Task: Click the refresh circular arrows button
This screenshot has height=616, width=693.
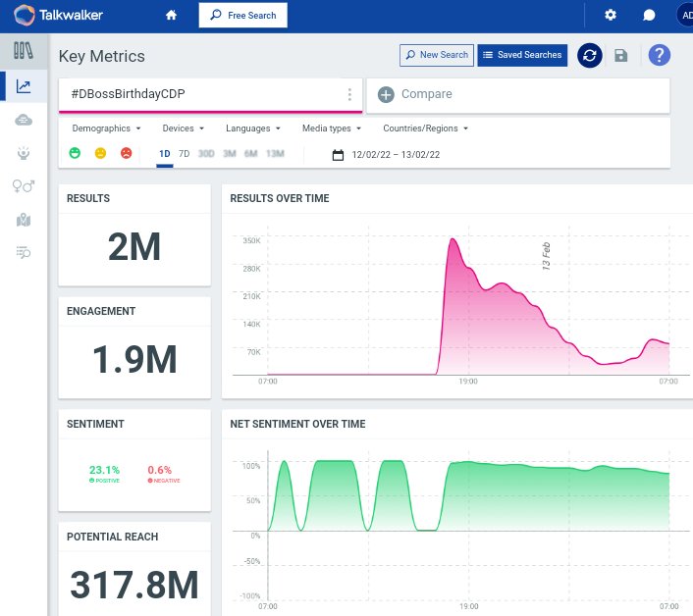Action: 590,55
